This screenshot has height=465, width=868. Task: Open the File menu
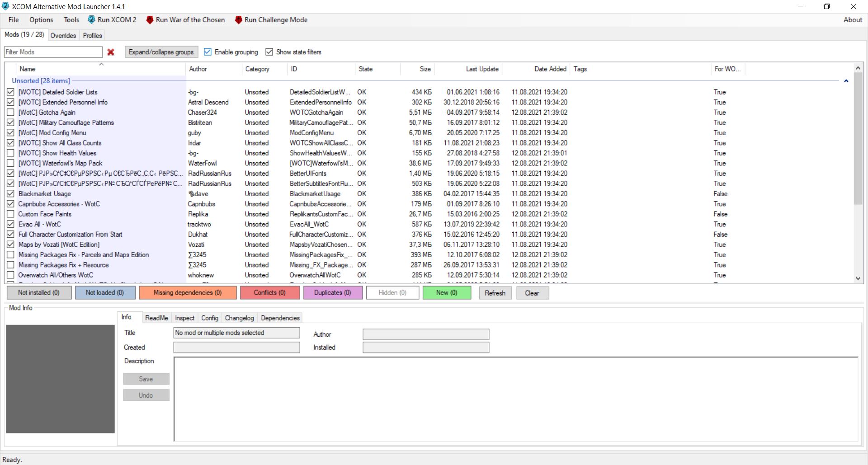click(x=14, y=20)
